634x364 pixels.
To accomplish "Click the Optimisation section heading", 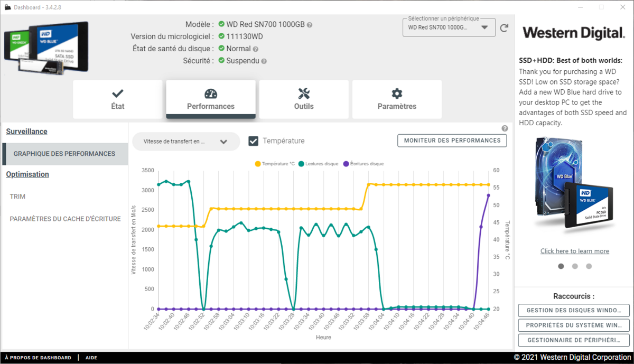I will tap(27, 174).
